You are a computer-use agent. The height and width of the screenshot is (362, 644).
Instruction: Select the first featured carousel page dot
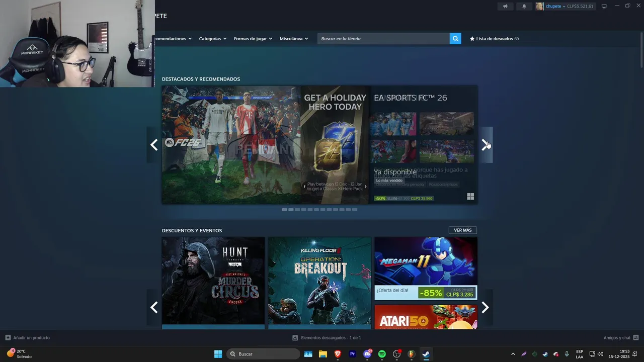point(285,210)
